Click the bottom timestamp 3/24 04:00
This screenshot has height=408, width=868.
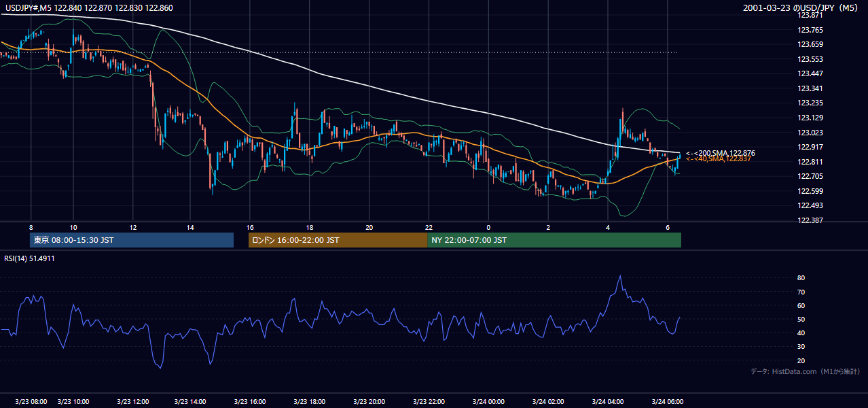pyautogui.click(x=608, y=402)
